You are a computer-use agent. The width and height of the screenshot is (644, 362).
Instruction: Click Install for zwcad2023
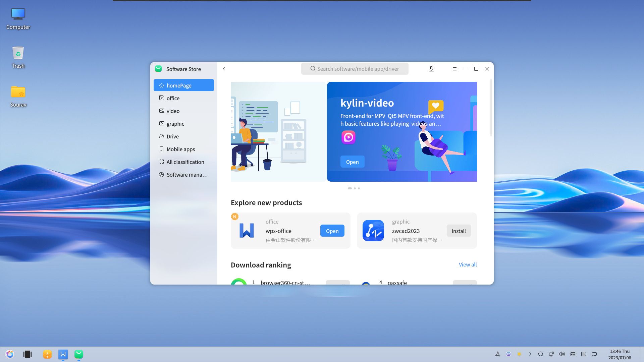pyautogui.click(x=459, y=231)
